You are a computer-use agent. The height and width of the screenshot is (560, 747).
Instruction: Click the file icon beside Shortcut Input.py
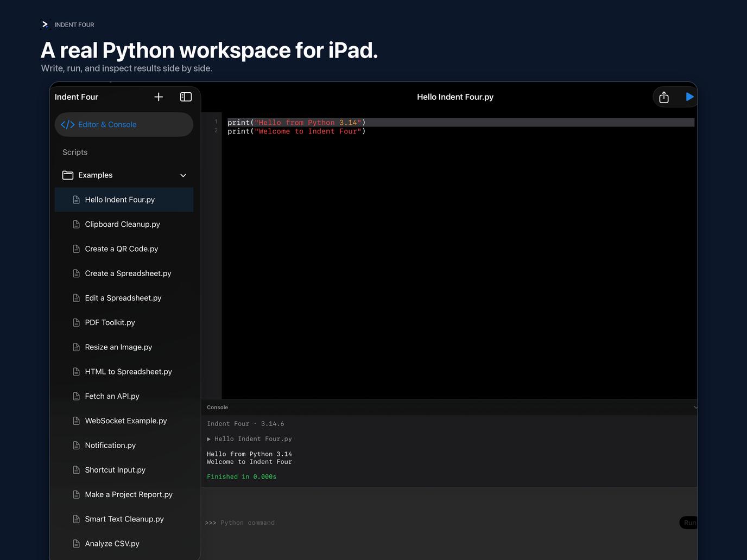[x=76, y=470]
